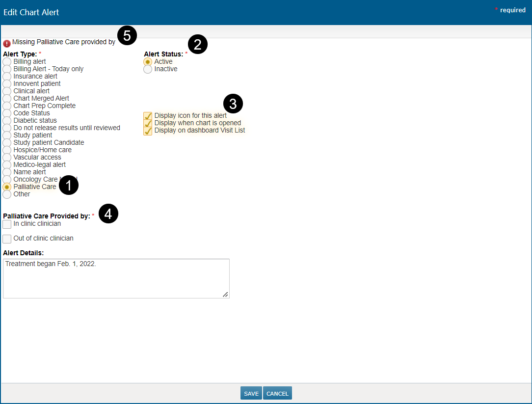Screen dimensions: 532x404
Task: Select the Hospice/Home care alert type
Action: click(x=7, y=150)
